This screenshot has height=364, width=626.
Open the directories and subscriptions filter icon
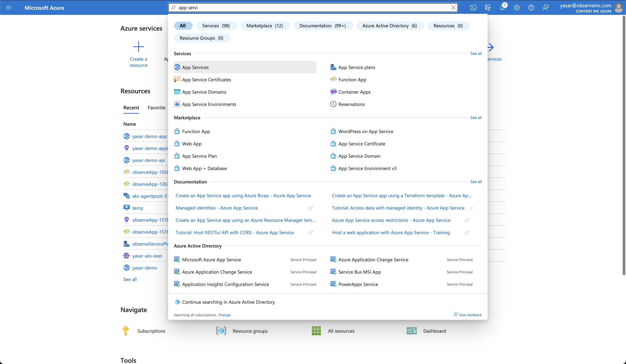pyautogui.click(x=488, y=8)
